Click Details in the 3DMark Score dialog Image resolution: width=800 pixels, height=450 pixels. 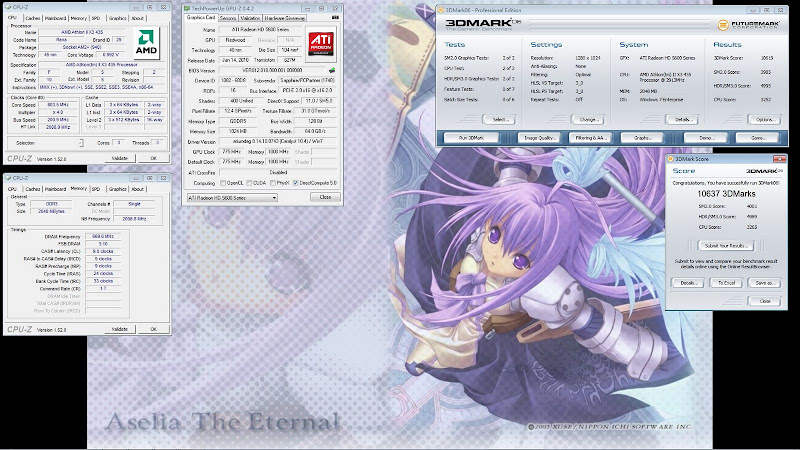[x=688, y=283]
